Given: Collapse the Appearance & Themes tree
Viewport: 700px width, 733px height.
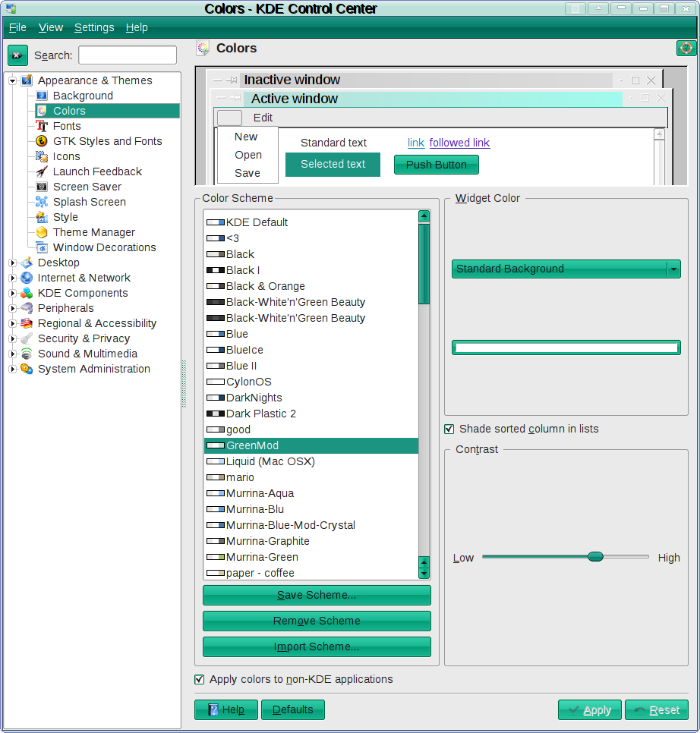Looking at the screenshot, I should [x=13, y=80].
